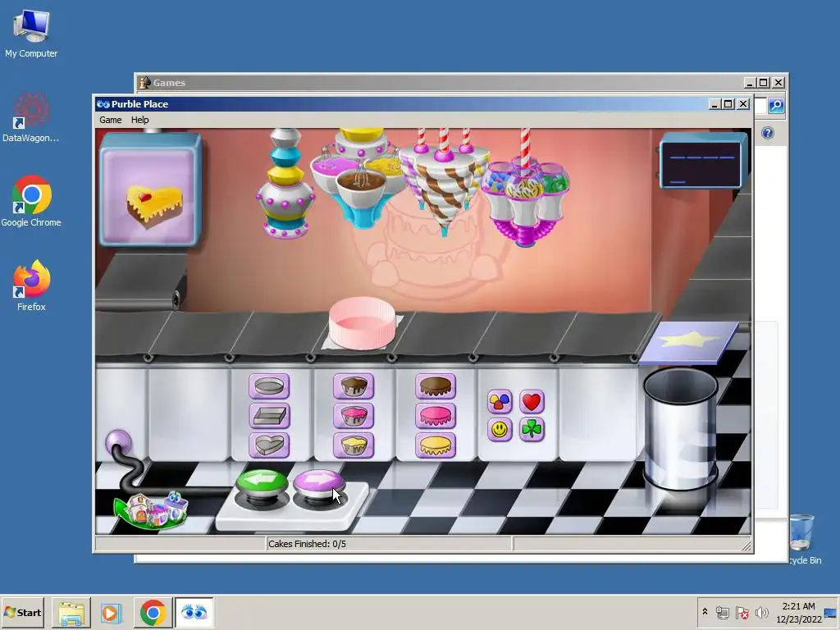Click help question mark in Games window
Viewport: 840px width, 630px height.
768,133
